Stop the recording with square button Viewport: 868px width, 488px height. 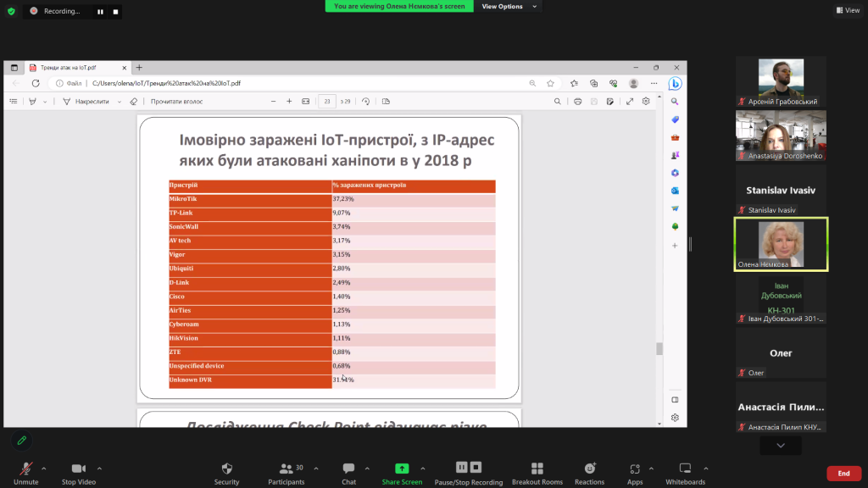coord(115,12)
